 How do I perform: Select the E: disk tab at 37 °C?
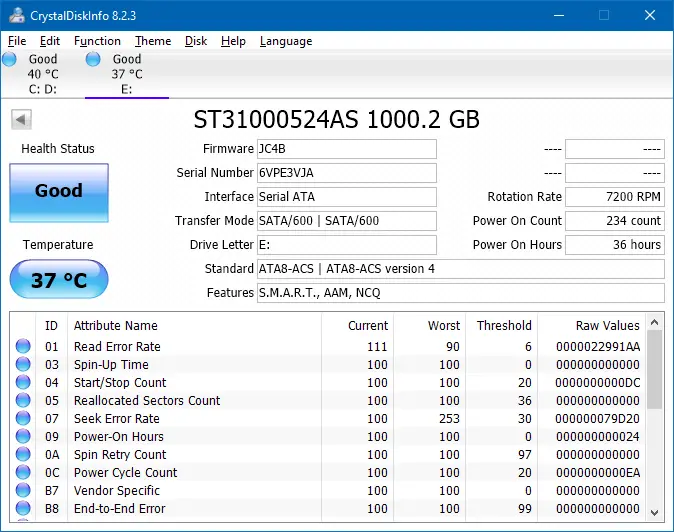[x=127, y=74]
